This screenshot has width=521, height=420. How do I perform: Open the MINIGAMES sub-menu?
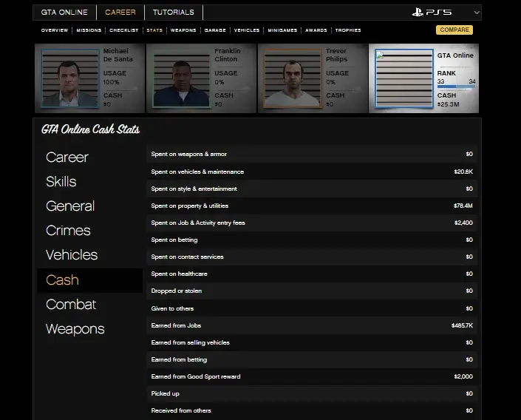tap(282, 30)
